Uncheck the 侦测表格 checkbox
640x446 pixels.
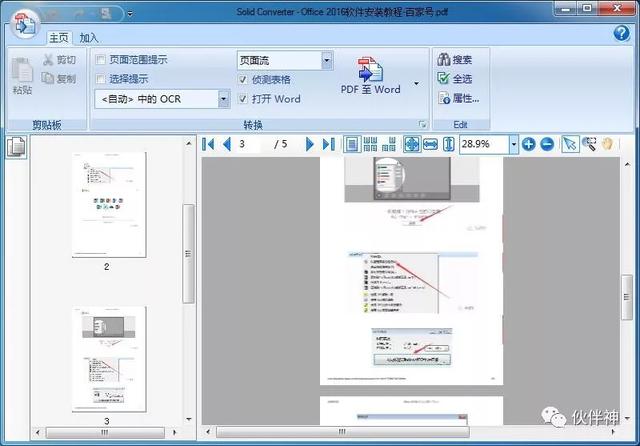coord(242,79)
